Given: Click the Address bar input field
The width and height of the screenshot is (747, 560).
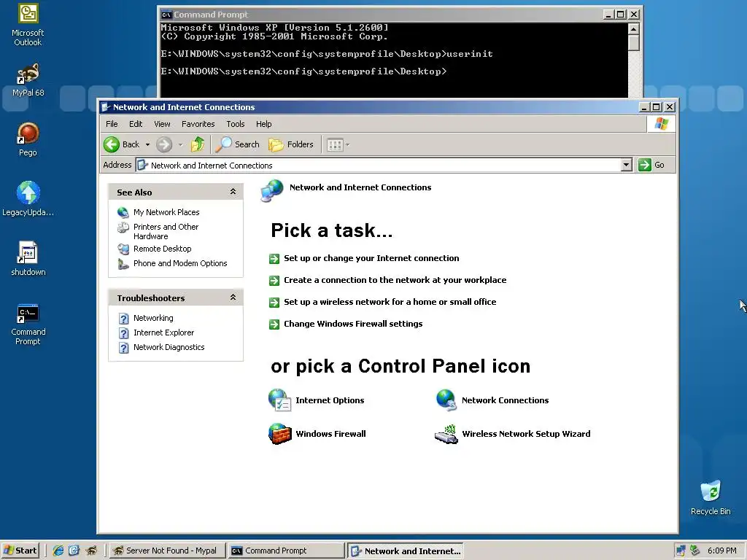Looking at the screenshot, I should 379,165.
